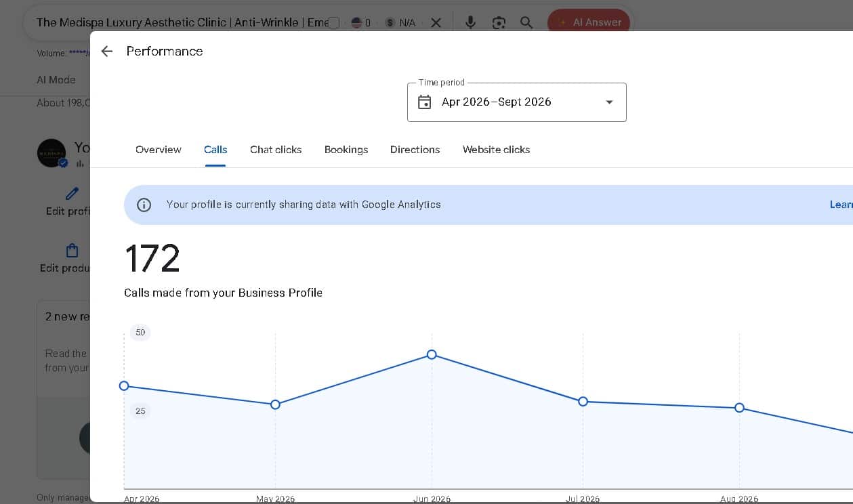Click the 'Apr 2026–Sept 2026' period value
Viewport: 853px width, 504px height.
497,102
